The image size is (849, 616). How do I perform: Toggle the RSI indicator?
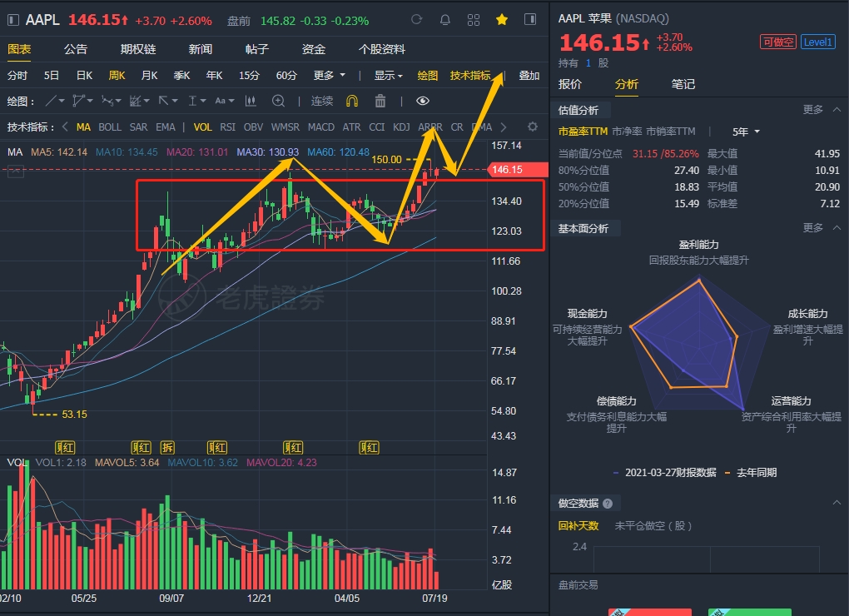point(227,127)
